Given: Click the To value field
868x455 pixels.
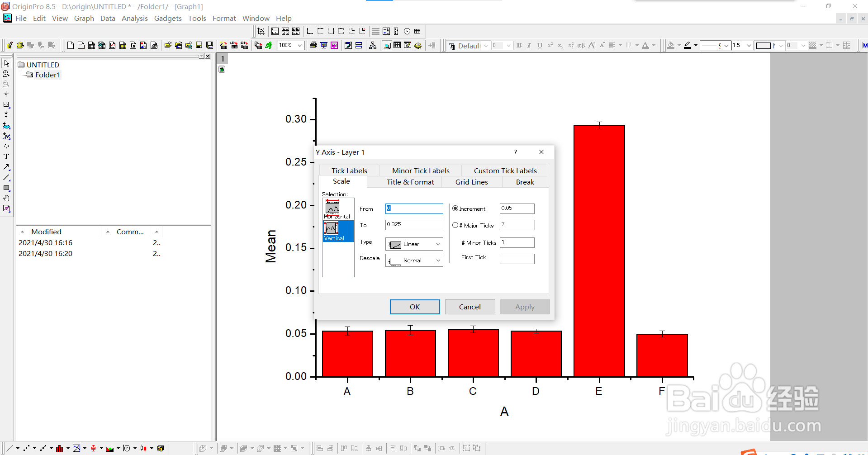Looking at the screenshot, I should (x=414, y=225).
